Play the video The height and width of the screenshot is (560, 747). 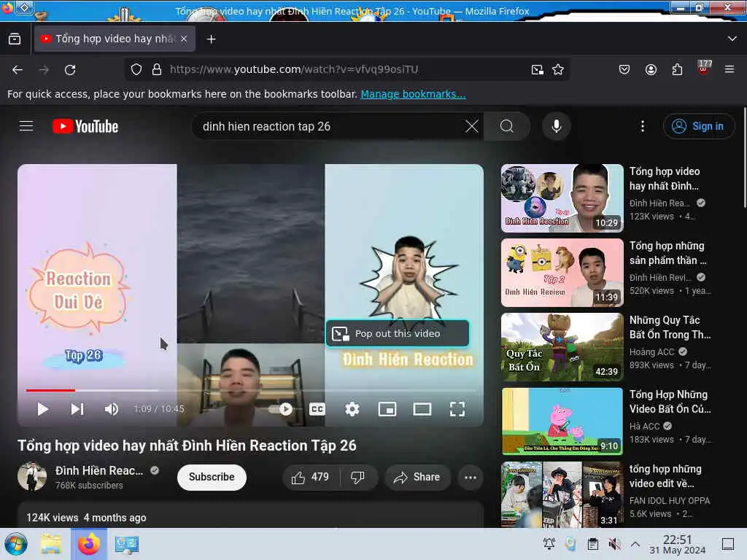(43, 409)
